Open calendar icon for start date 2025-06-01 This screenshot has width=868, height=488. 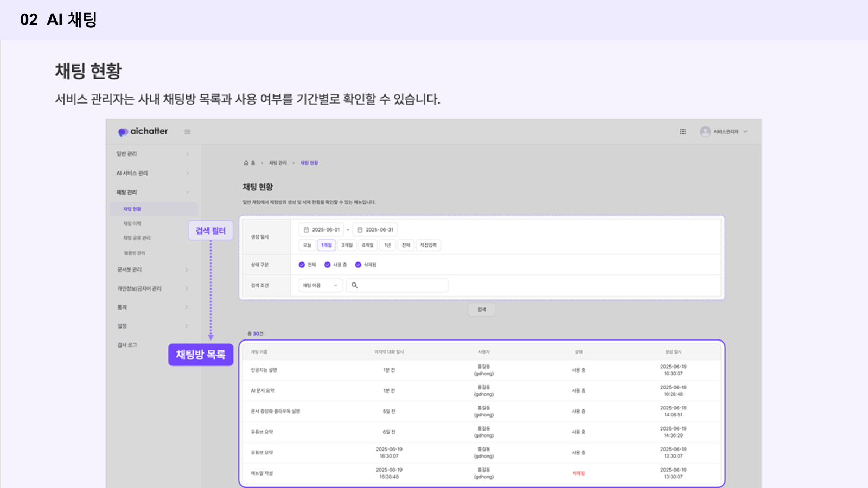coord(306,230)
